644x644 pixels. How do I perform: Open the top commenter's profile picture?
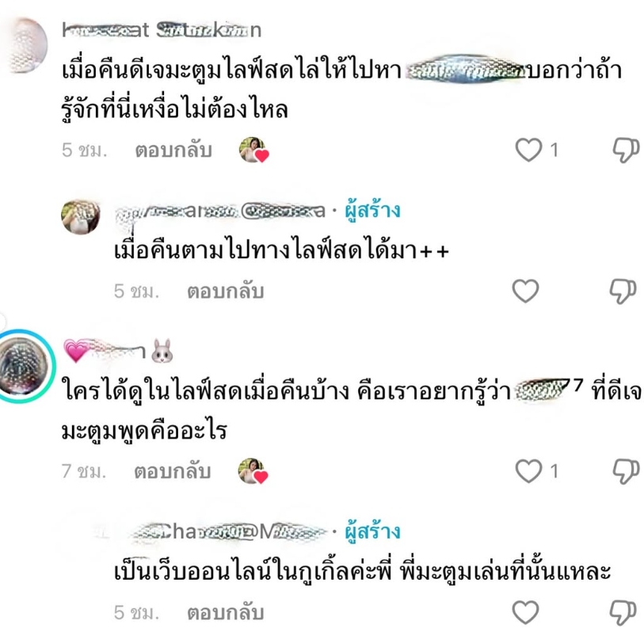(x=25, y=44)
